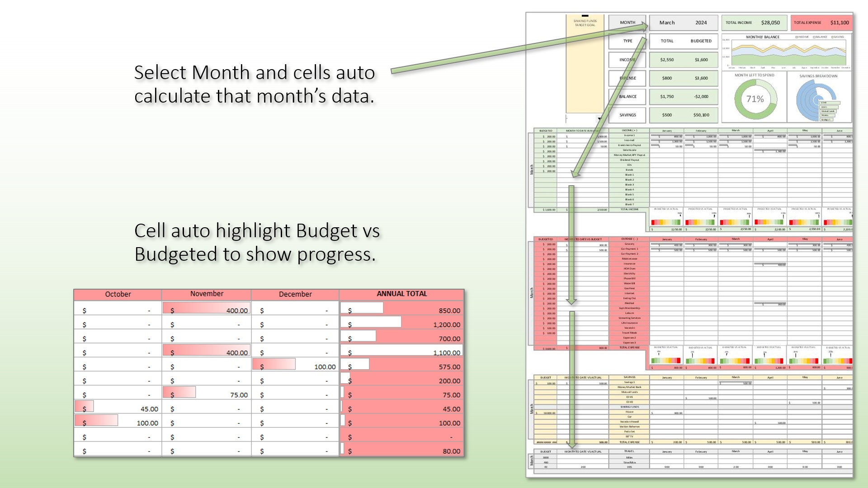Select the -$2,000 budgeted balance value
The width and height of the screenshot is (868, 488).
click(701, 97)
